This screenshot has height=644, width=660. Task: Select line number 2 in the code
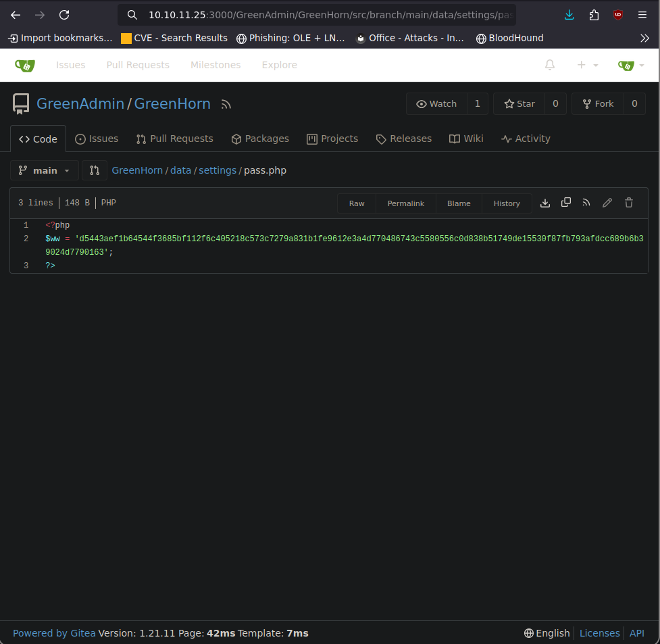point(26,239)
